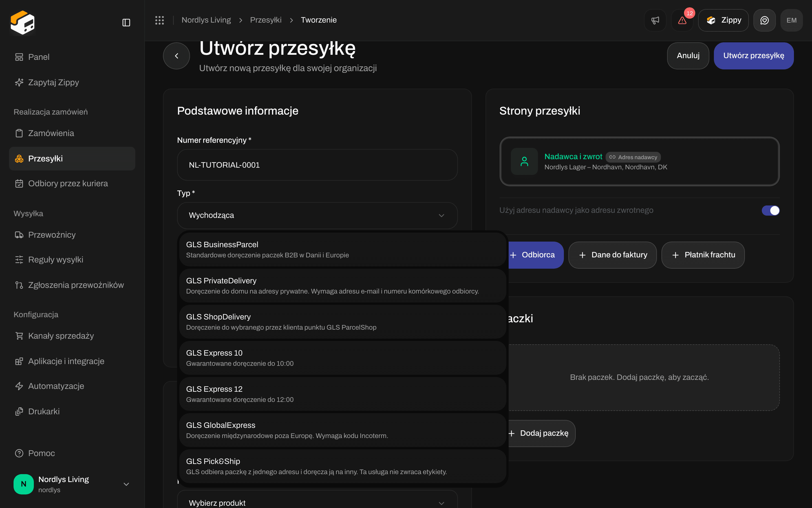Screen dimensions: 812x508
Task: Add Płatnik frachtu party
Action: [703, 255]
